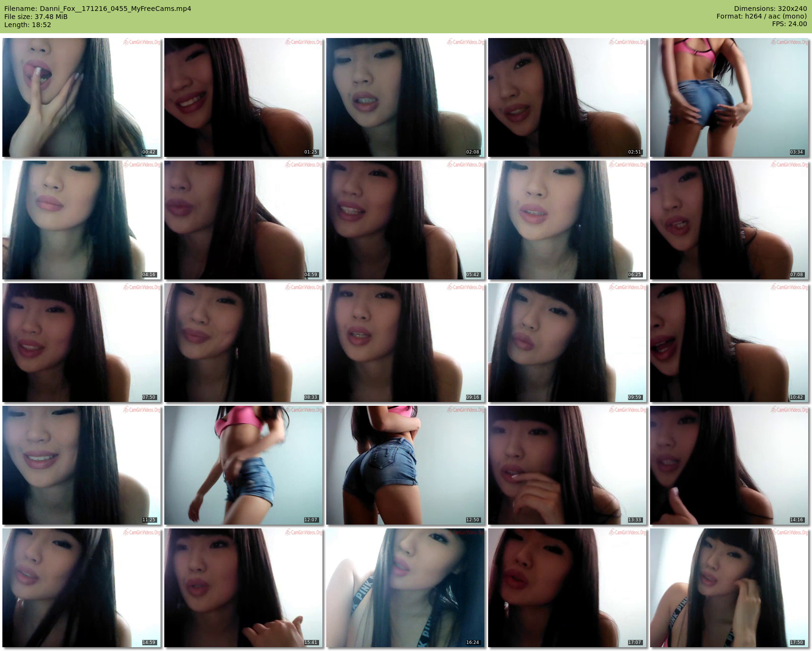Click the thumbnail timestamped 00:42
Image resolution: width=812 pixels, height=651 pixels.
(x=82, y=97)
